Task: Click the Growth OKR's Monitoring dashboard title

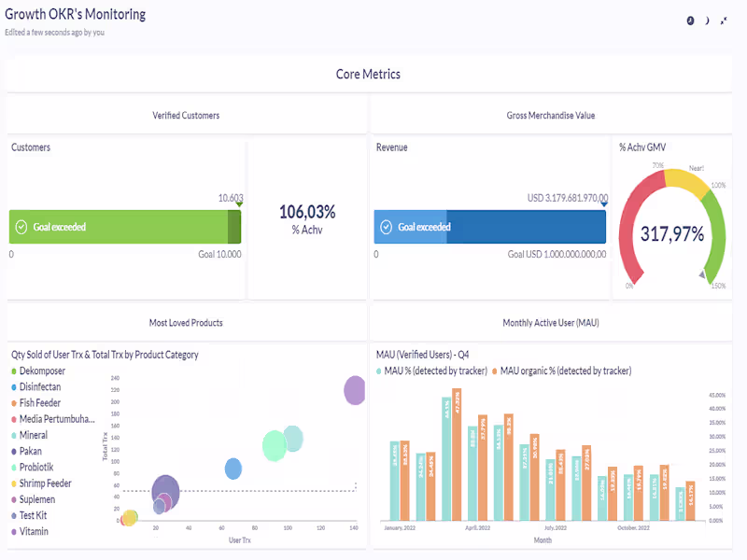Action: coord(75,15)
